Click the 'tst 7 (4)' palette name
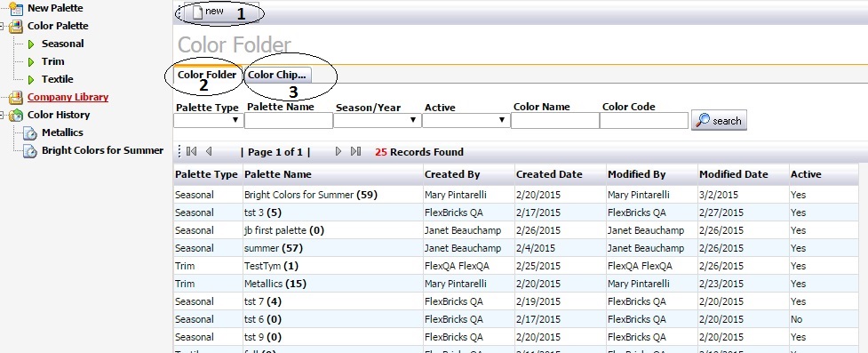 [264, 301]
